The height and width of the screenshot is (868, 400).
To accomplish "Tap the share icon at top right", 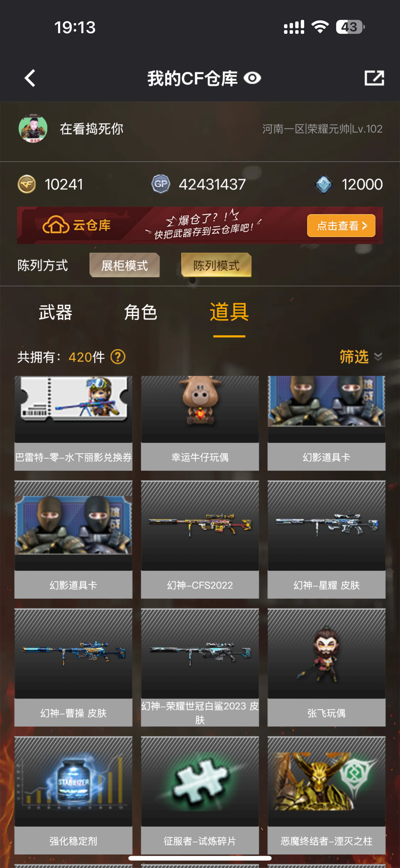I will [x=374, y=78].
